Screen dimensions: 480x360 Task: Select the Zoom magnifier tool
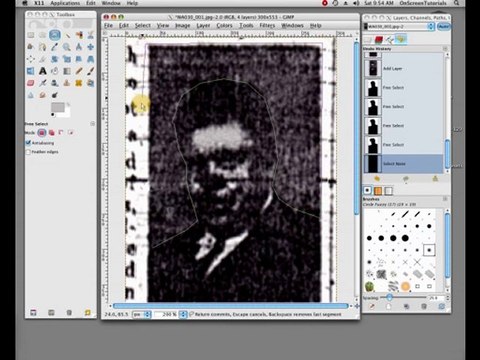click(x=67, y=47)
